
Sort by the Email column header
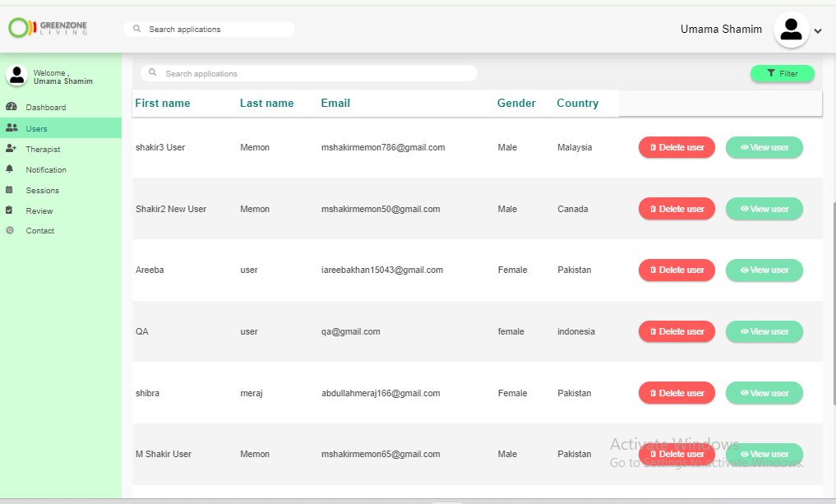click(x=335, y=103)
